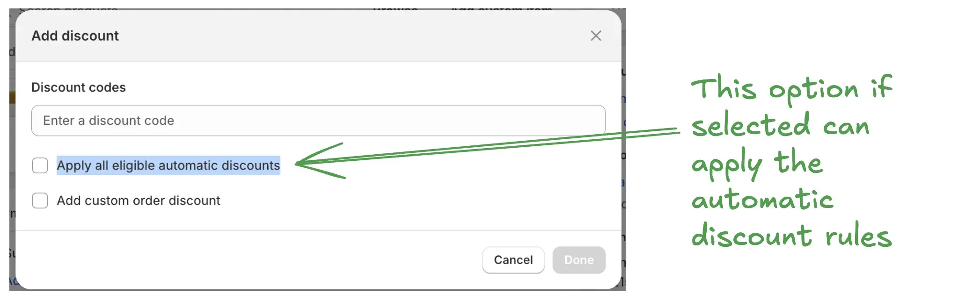Focus the Enter a discount code field
This screenshot has height=301, width=980.
point(318,121)
